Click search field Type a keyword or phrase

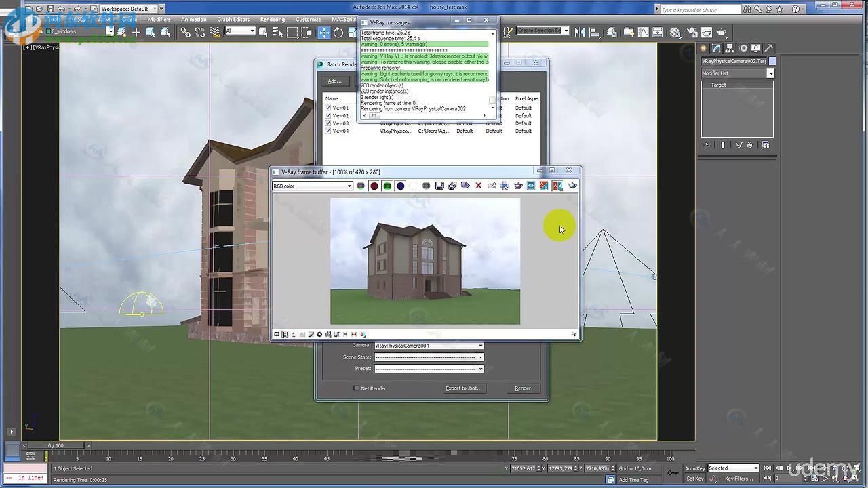tap(701, 9)
